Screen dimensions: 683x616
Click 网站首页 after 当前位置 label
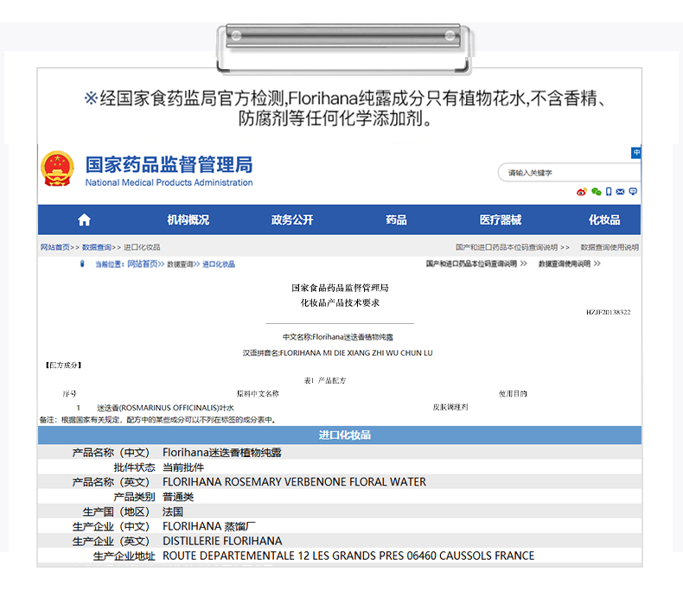(x=144, y=264)
